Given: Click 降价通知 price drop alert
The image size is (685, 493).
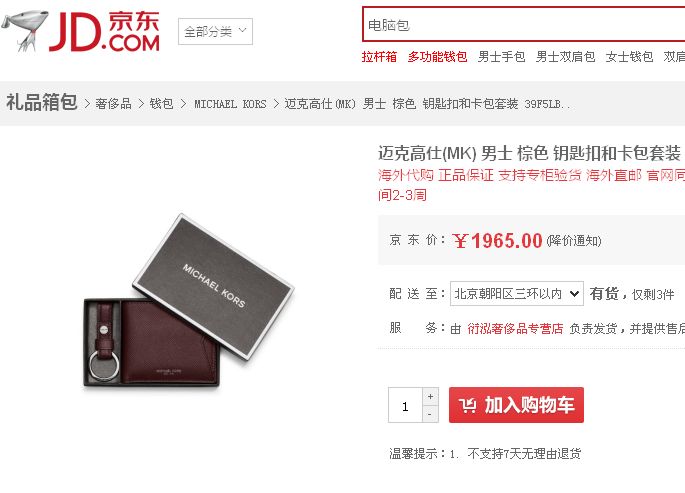Looking at the screenshot, I should pos(574,241).
